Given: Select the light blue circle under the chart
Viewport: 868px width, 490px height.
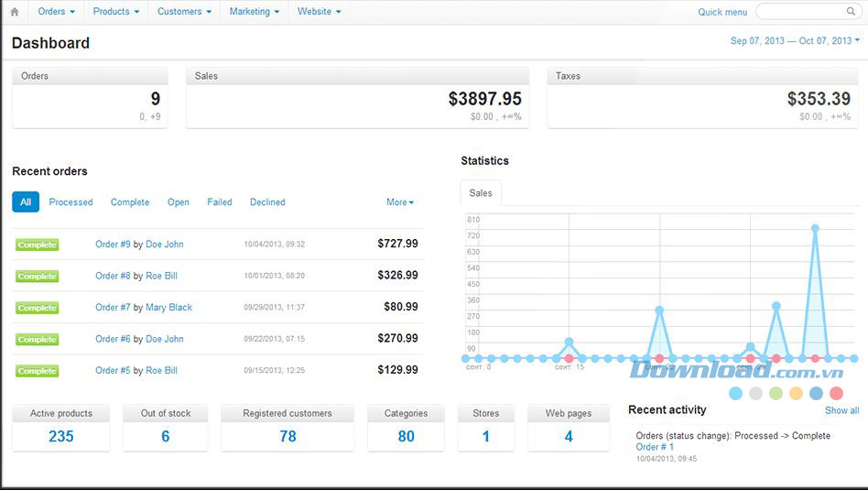Looking at the screenshot, I should pyautogui.click(x=735, y=393).
